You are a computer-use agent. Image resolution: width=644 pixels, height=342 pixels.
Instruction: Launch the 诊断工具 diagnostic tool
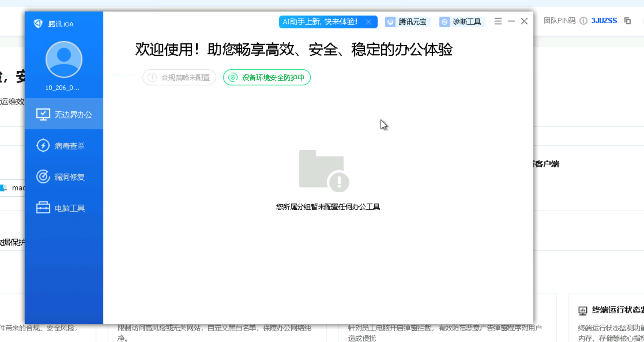pyautogui.click(x=462, y=22)
